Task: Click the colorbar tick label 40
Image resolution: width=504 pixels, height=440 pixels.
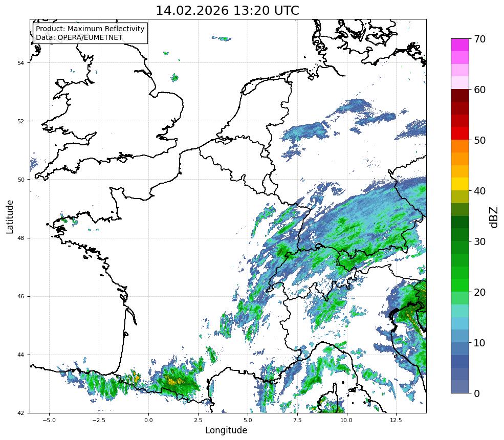Action: (479, 191)
